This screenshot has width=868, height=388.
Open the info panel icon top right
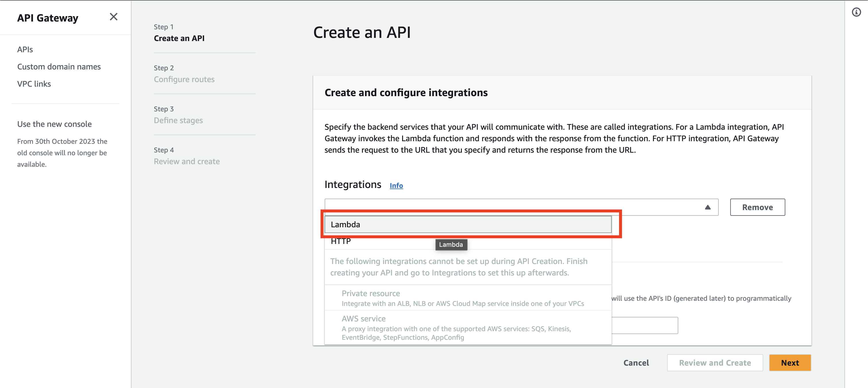(857, 12)
